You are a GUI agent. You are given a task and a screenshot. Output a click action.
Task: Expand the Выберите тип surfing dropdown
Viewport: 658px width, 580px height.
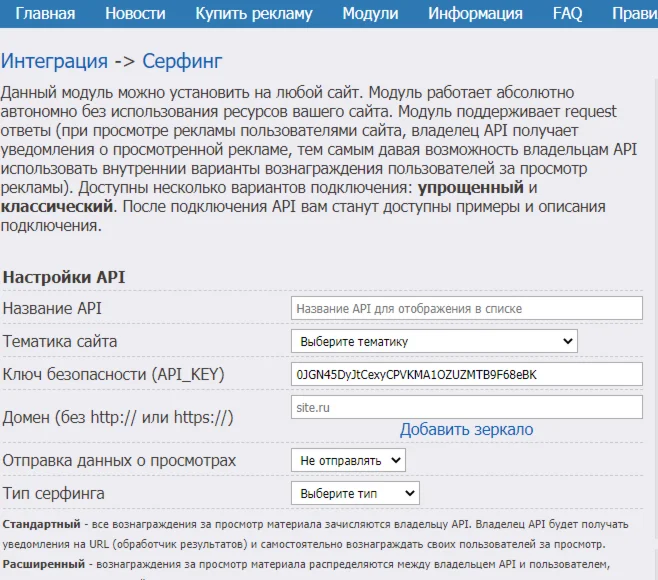tap(355, 493)
